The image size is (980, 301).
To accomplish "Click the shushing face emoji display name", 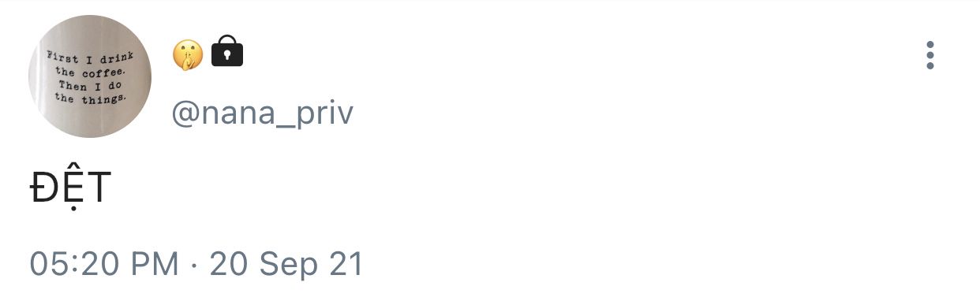I will coord(188,54).
